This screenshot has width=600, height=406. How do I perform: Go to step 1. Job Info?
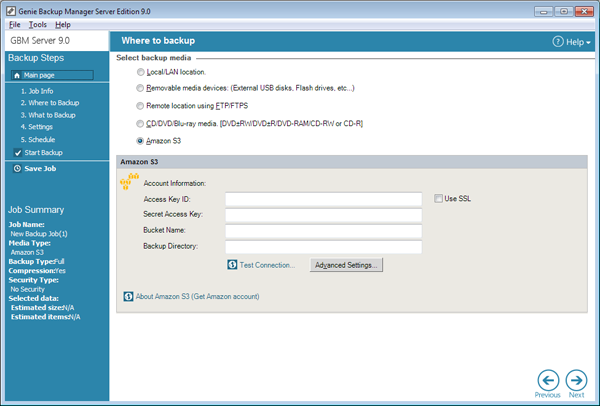[37, 91]
